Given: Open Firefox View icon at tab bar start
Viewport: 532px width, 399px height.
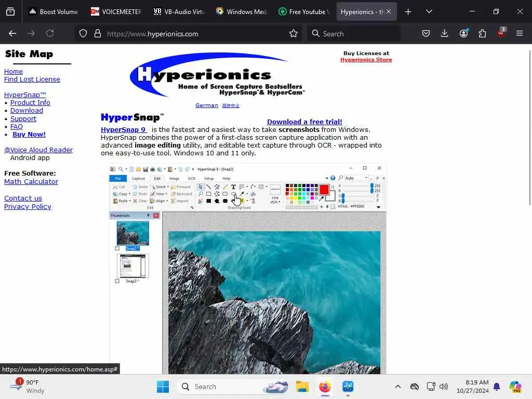Looking at the screenshot, I should 10,12.
